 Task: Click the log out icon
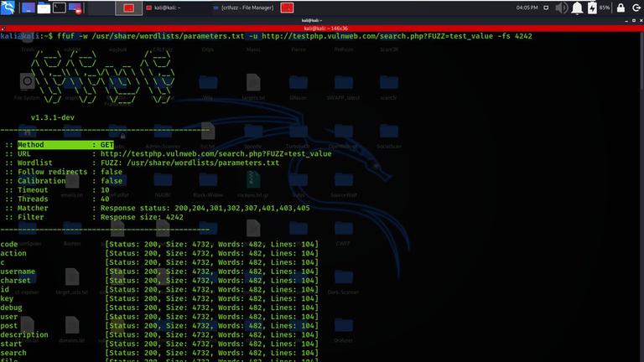pos(636,8)
